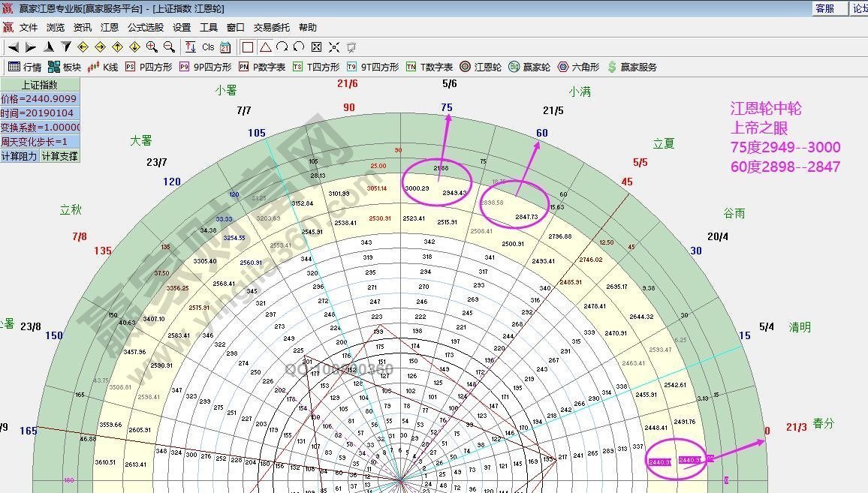868x493 pixels.
Task: Click the 计算支撑 button
Action: (x=59, y=156)
